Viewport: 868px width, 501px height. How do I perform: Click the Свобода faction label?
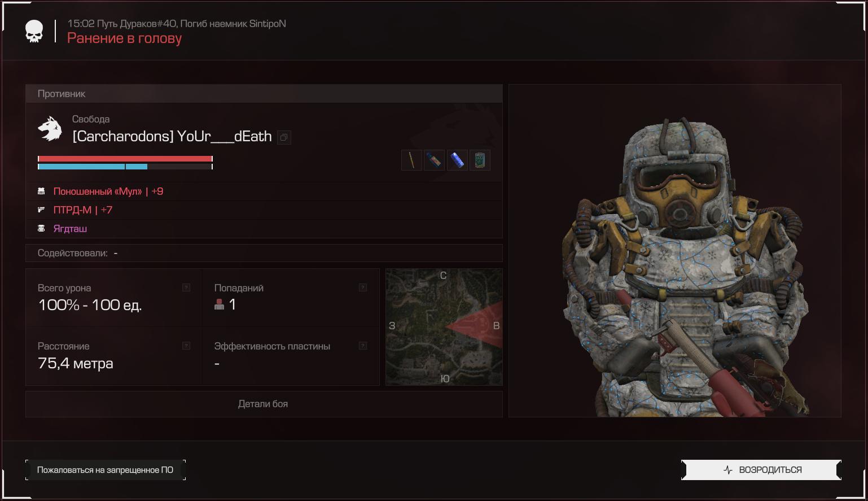[91, 119]
